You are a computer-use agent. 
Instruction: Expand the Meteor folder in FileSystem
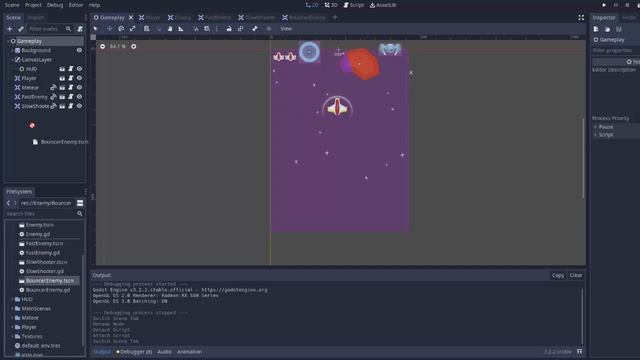[x=12, y=318]
